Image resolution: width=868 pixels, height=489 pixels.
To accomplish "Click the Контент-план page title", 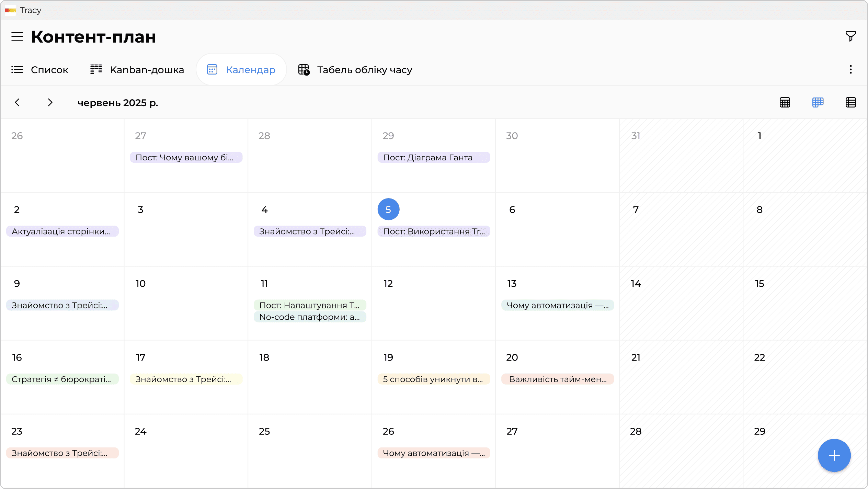I will pyautogui.click(x=93, y=36).
